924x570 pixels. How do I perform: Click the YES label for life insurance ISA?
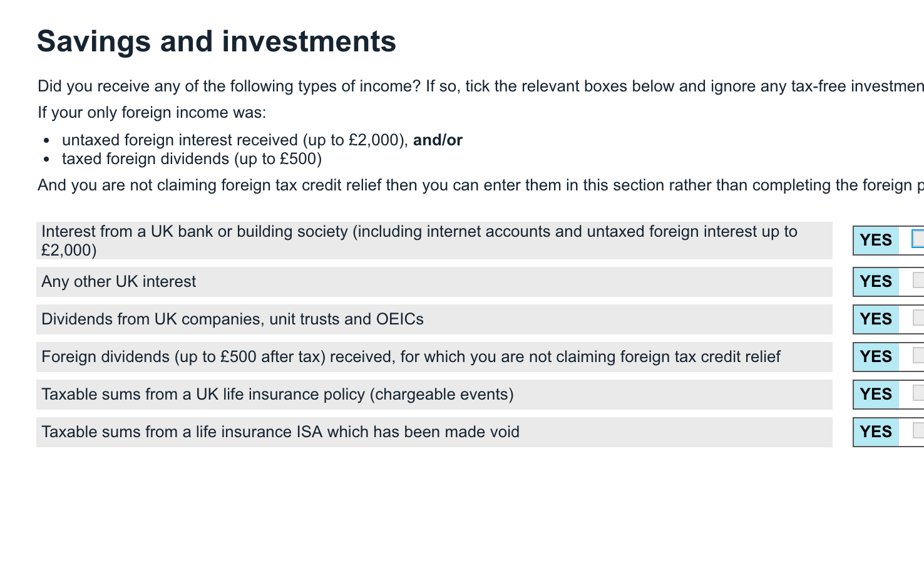[876, 432]
